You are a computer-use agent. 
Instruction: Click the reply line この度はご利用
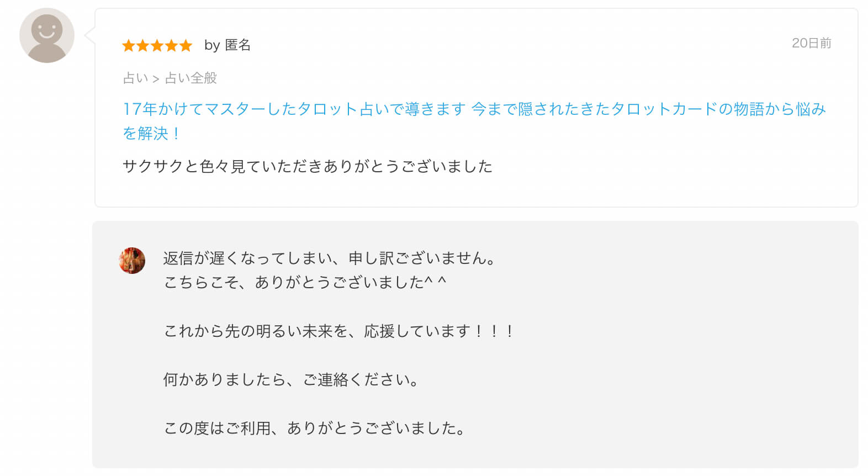pos(314,428)
